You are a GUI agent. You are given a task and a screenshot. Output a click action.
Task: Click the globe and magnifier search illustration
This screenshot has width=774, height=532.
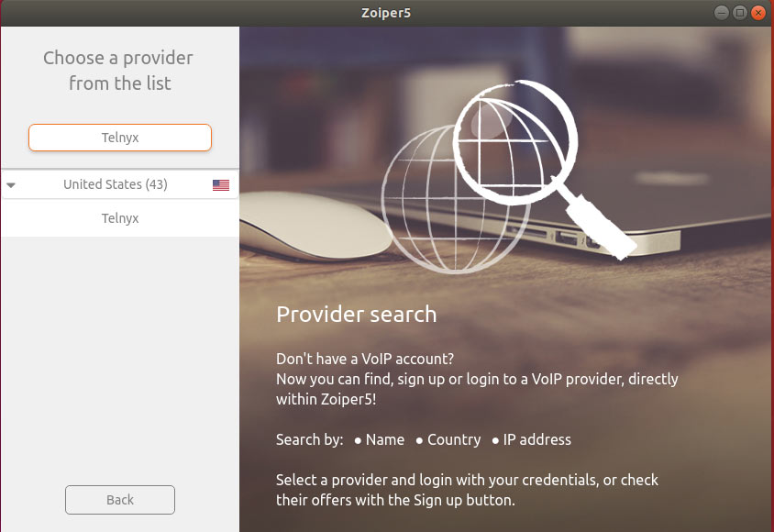tap(508, 176)
